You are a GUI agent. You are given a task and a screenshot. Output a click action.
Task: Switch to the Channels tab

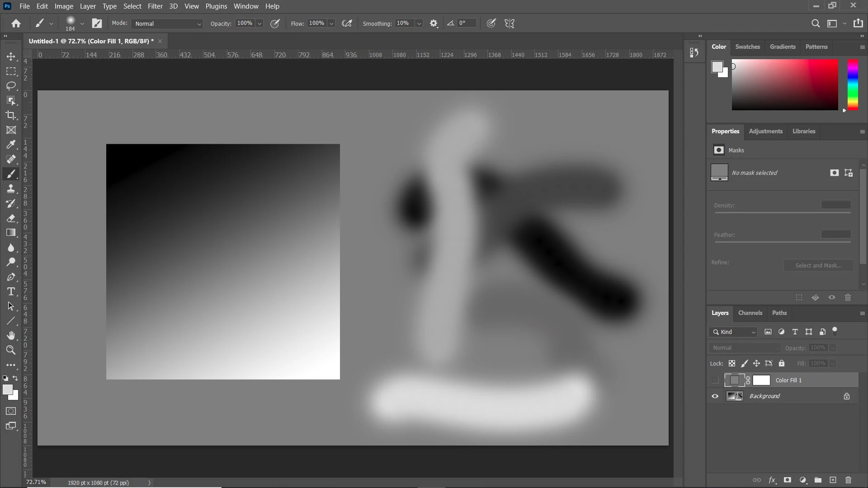750,313
